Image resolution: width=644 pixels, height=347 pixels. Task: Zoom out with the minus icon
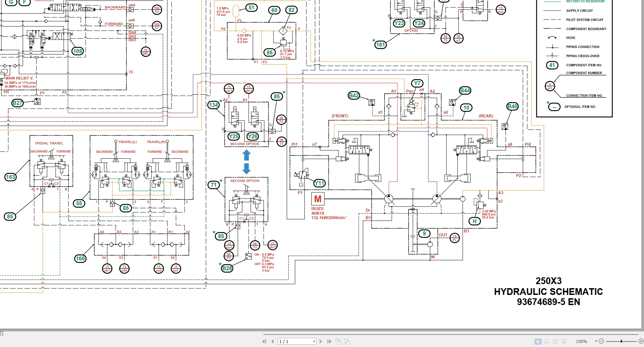pyautogui.click(x=601, y=341)
